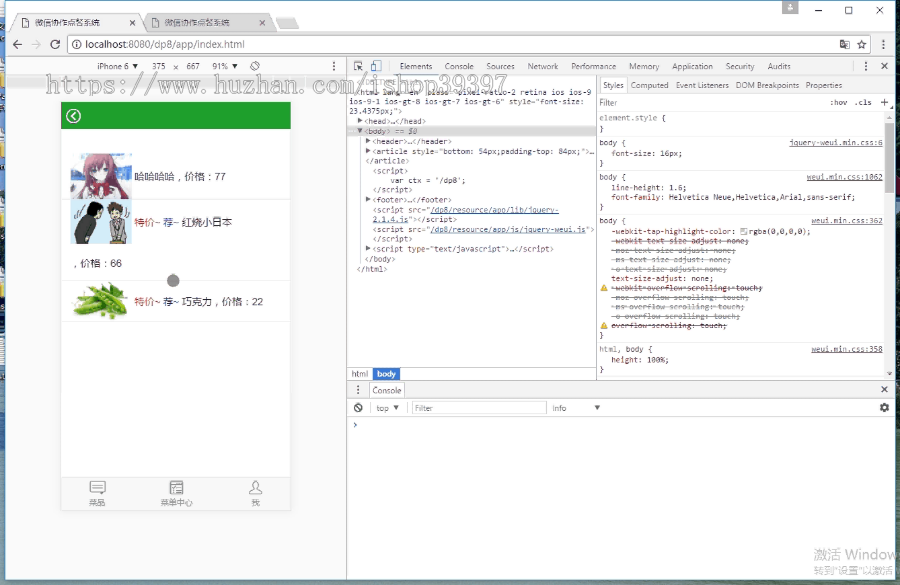Open the jquery-weui.js script src link
This screenshot has width=900, height=585.
coord(509,229)
